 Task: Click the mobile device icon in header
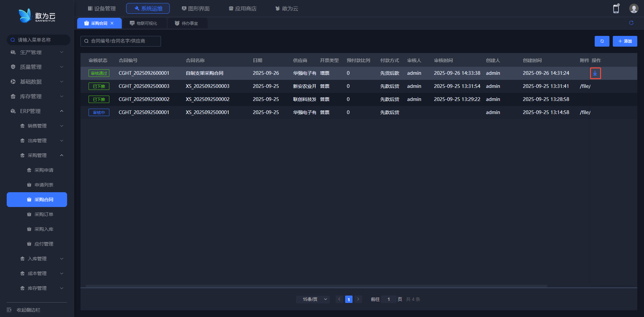(616, 9)
